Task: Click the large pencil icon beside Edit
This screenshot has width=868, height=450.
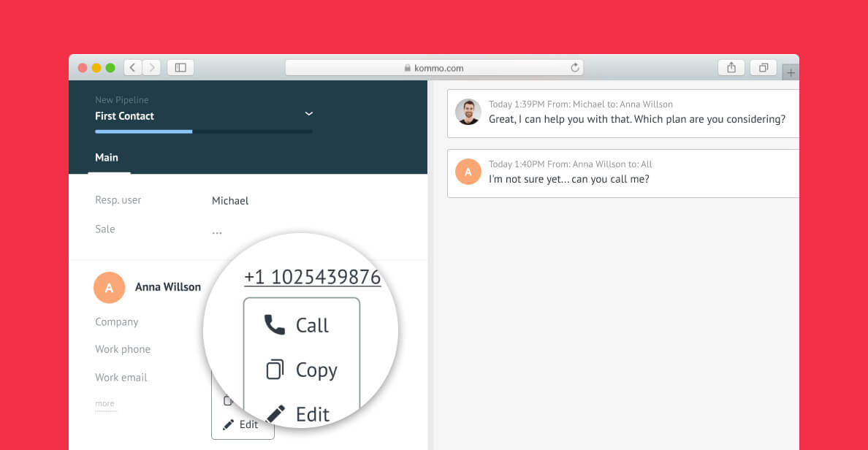Action: pyautogui.click(x=275, y=414)
